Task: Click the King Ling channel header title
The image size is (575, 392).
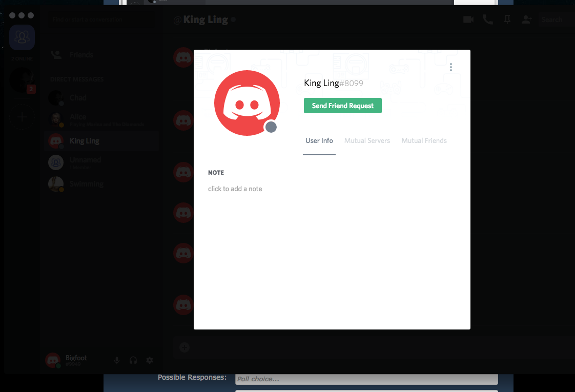Action: point(206,19)
